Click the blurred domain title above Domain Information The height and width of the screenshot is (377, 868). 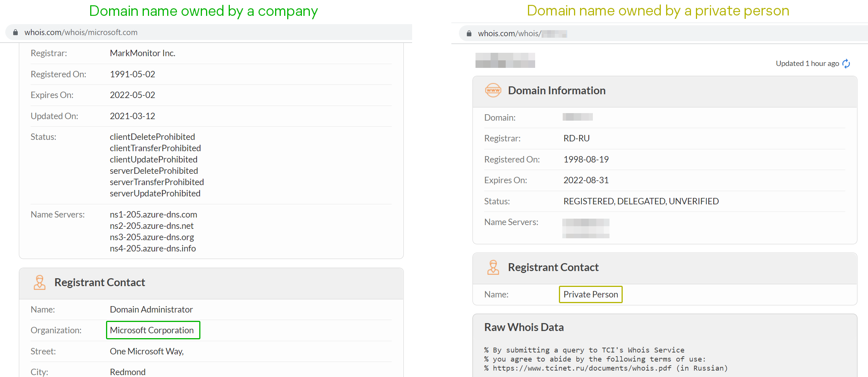(505, 60)
